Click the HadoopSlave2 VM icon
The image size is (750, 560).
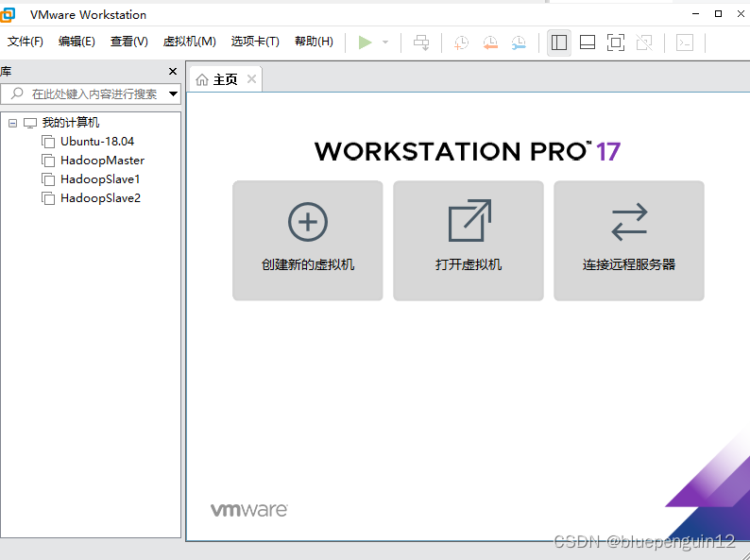[x=48, y=198]
